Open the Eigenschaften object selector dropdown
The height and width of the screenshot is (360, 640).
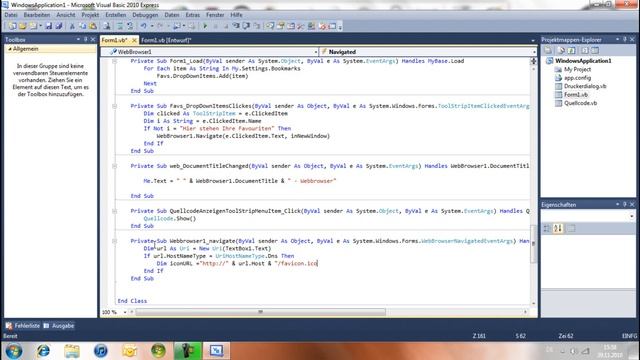(631, 216)
